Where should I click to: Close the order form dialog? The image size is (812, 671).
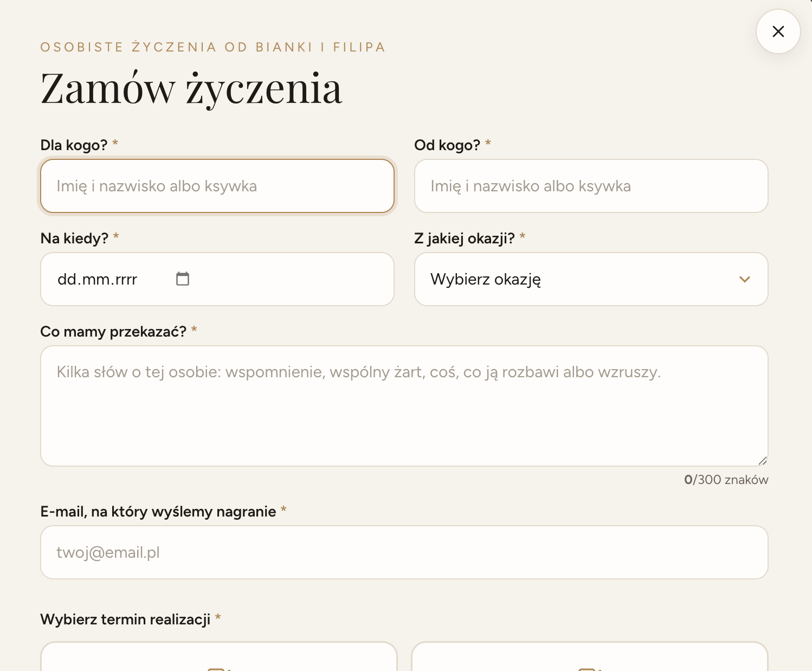[x=778, y=31]
